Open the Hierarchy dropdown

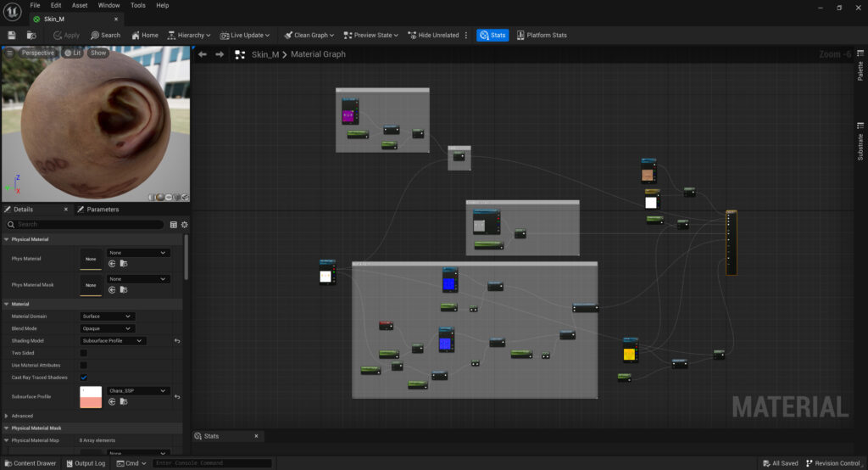(x=189, y=35)
